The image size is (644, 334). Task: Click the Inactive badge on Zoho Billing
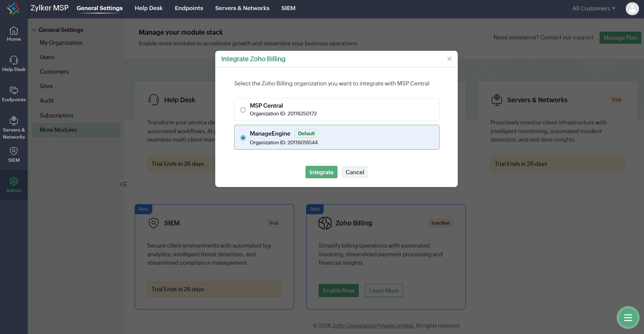[x=440, y=223]
